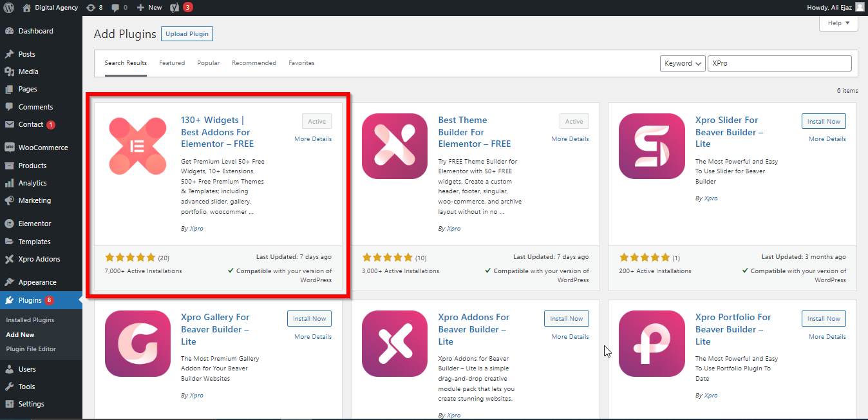Open Installed Plugins submenu item

tap(30, 320)
